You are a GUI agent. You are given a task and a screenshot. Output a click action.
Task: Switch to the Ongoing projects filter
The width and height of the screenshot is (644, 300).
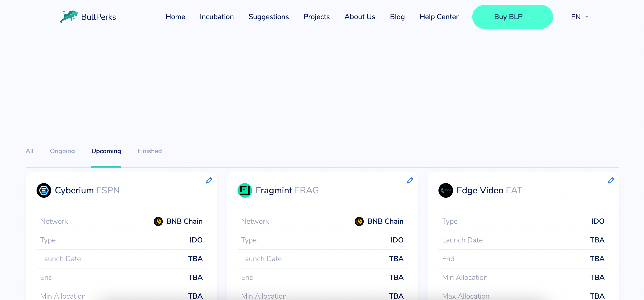(x=63, y=151)
